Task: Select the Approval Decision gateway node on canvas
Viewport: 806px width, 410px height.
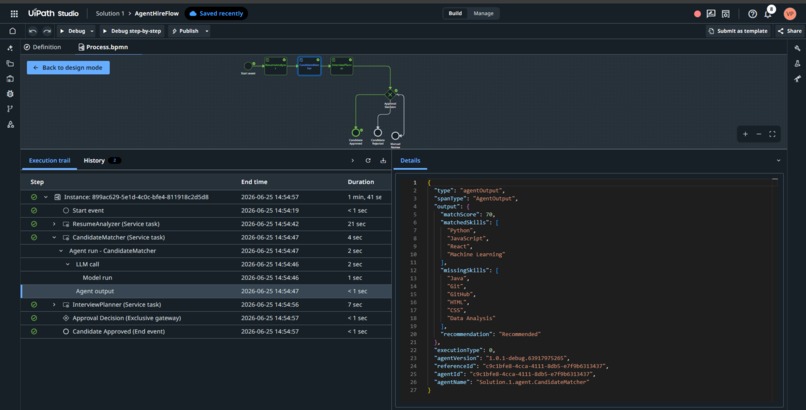Action: [x=390, y=95]
